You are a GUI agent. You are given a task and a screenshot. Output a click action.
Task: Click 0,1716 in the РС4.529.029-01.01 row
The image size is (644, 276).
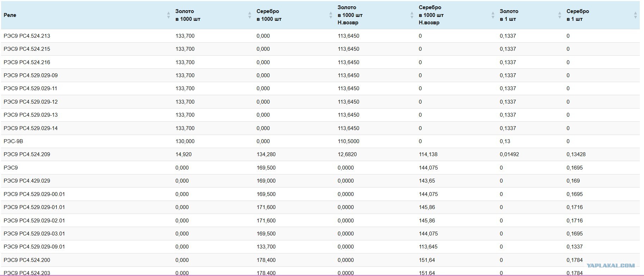click(575, 207)
